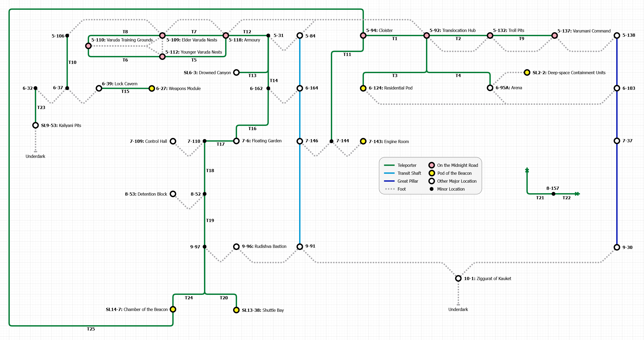Click the Underdark label below Kaliyani Pits
Screen dimensions: 644x340
(35, 156)
